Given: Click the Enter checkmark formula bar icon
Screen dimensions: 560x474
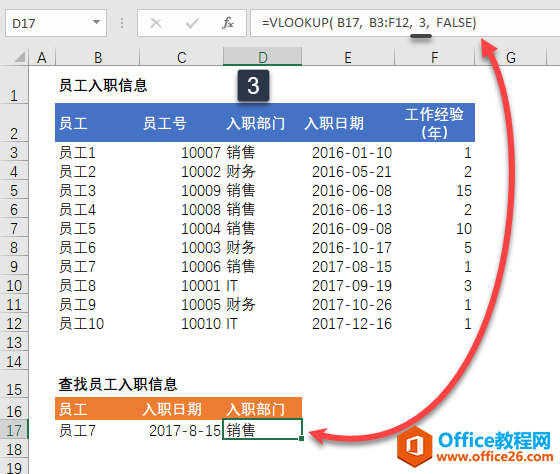Looking at the screenshot, I should point(192,24).
